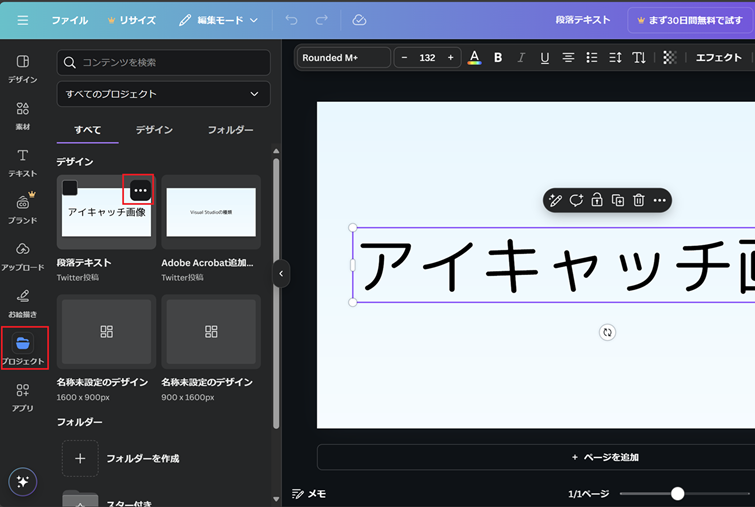Open the 編集モード dropdown
The width and height of the screenshot is (755, 507).
219,20
